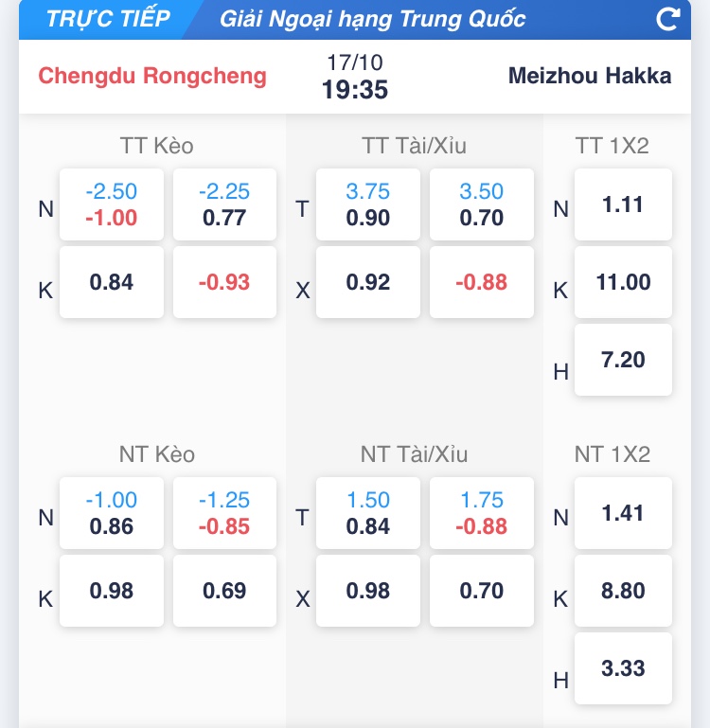Choose TT Tài/Xỉu over 3.75 at 0.90
This screenshot has width=710, height=728.
point(368,204)
